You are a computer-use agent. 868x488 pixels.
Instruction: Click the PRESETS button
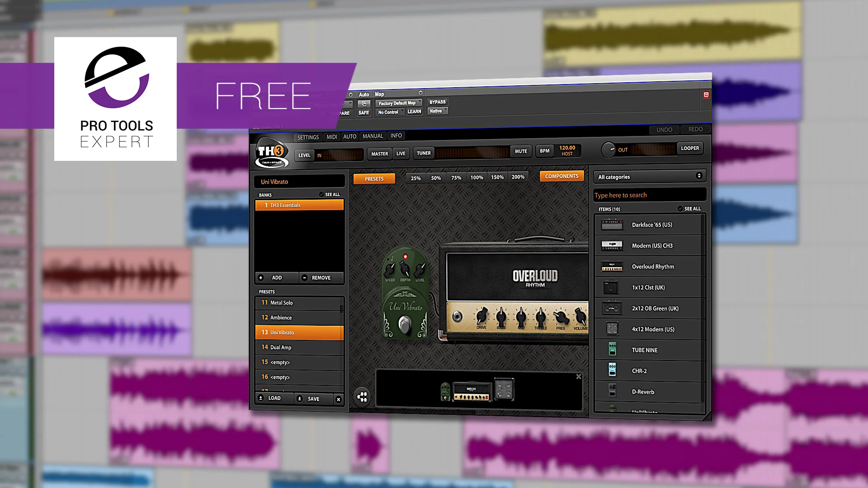[x=374, y=179]
